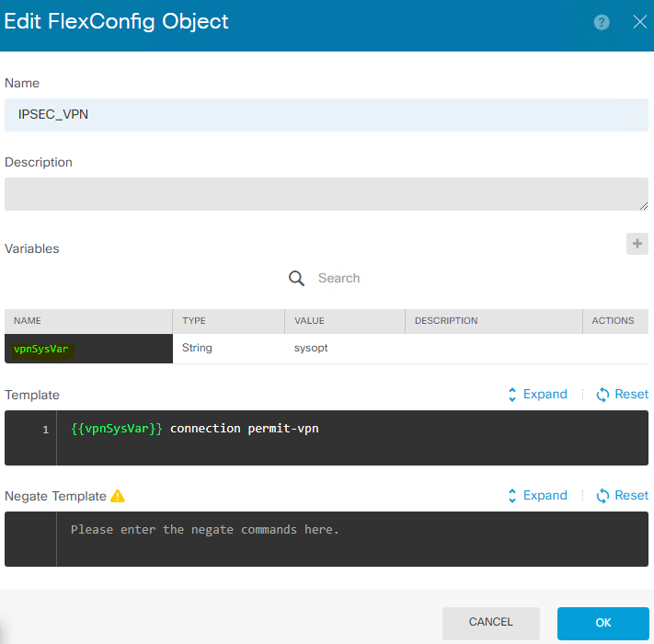Cancel editing the FlexConfig object
Screen dimensions: 654x644
point(491,623)
